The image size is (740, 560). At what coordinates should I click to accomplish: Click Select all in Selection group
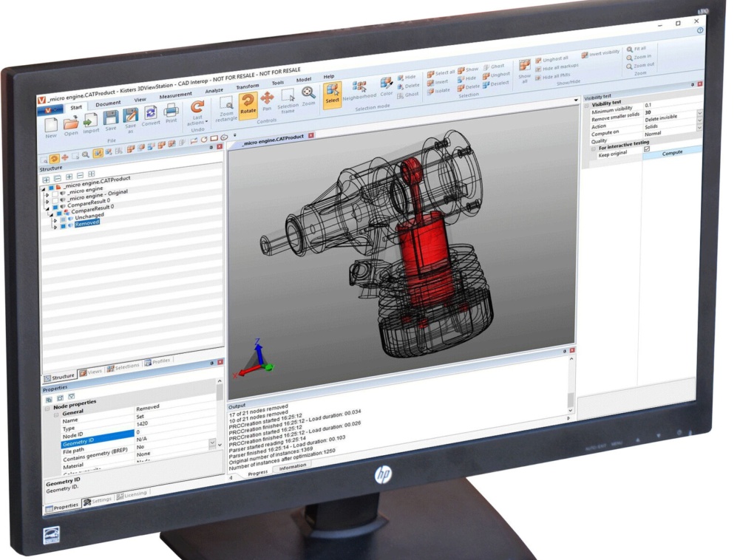[x=441, y=73]
